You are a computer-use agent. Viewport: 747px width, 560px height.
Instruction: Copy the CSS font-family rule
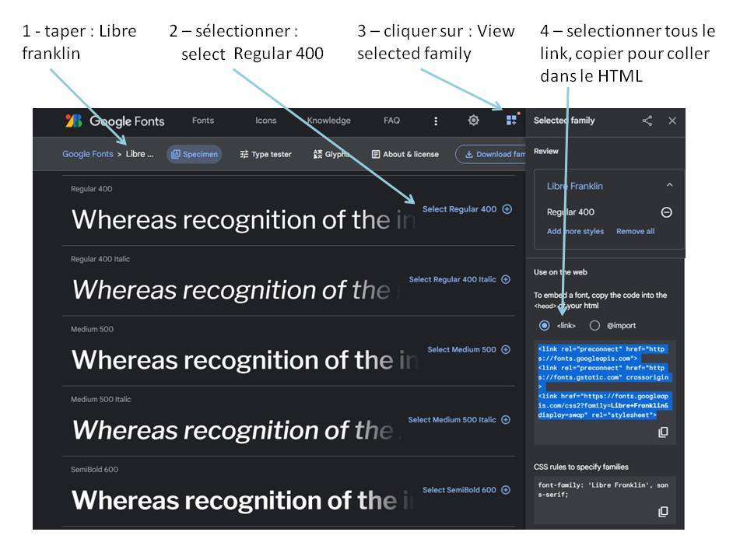(x=663, y=512)
